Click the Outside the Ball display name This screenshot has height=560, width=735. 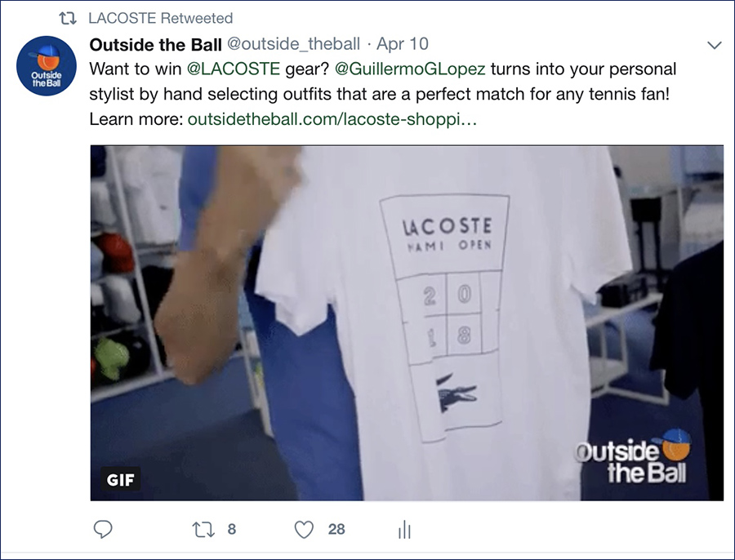click(155, 45)
